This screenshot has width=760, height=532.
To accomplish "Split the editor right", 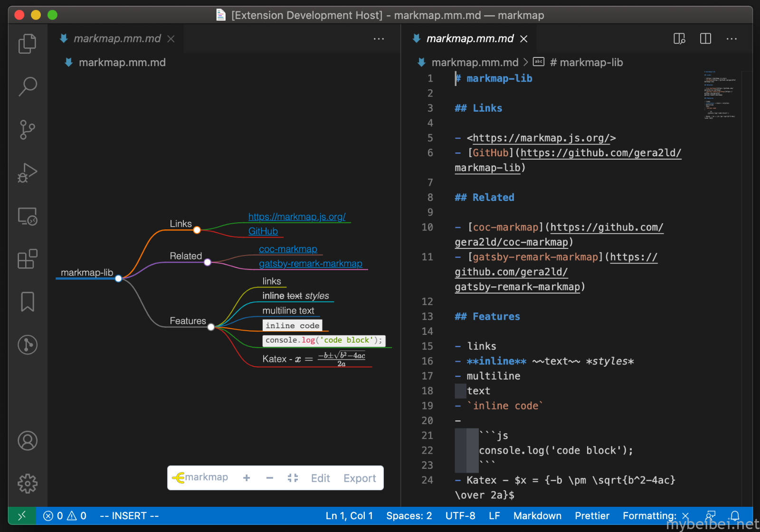I will [705, 38].
